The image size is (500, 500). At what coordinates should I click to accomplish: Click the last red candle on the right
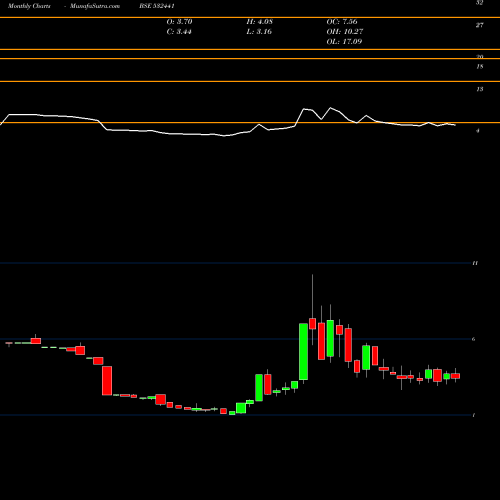pos(455,376)
